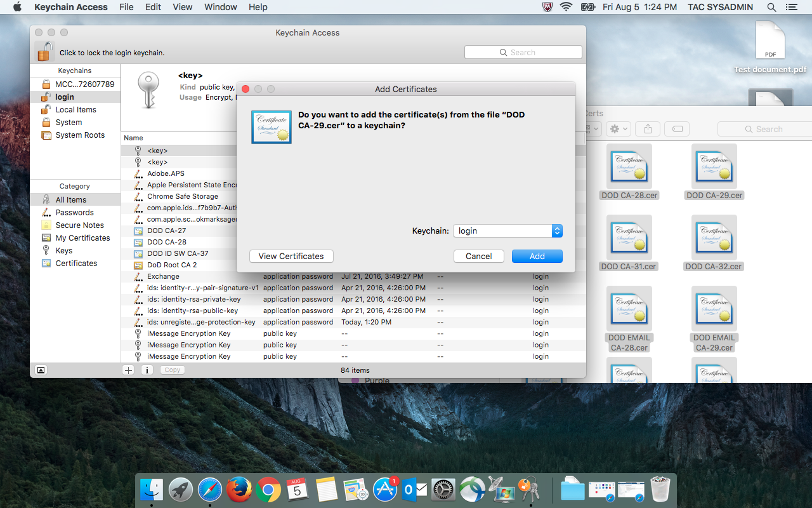The width and height of the screenshot is (812, 508).
Task: Open the File menu
Action: [126, 7]
